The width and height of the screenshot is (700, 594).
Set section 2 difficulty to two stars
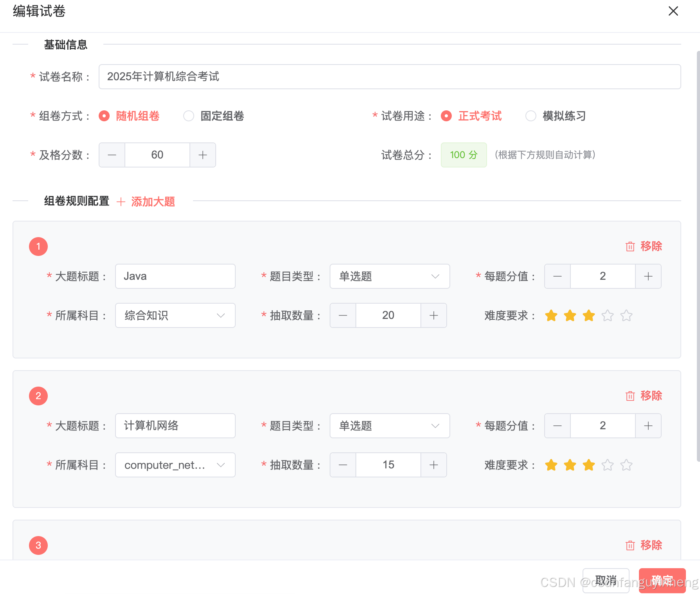click(x=570, y=465)
